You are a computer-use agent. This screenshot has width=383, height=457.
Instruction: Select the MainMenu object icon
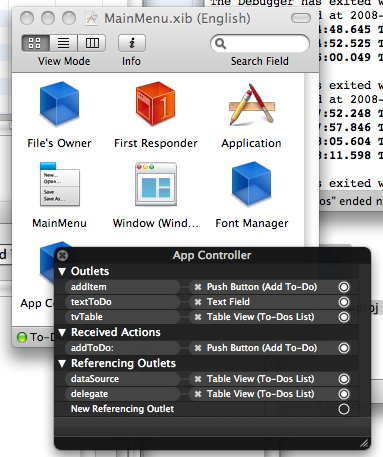pyautogui.click(x=60, y=184)
